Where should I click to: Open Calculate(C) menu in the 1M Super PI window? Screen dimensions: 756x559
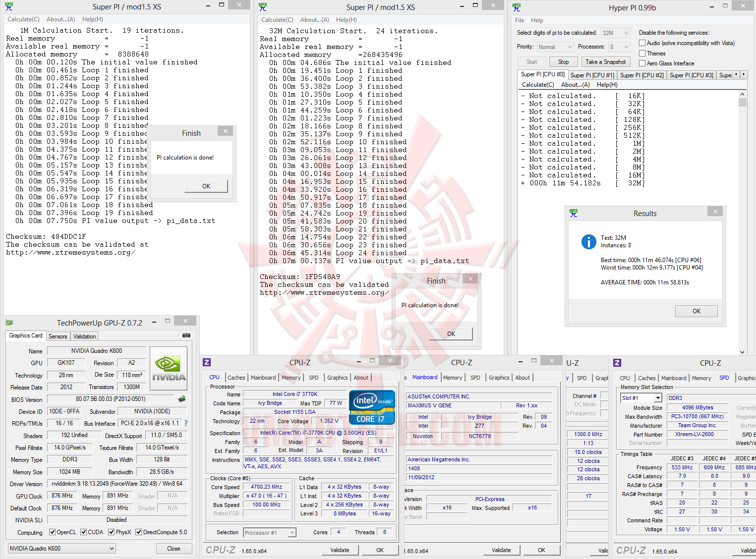coord(23,19)
